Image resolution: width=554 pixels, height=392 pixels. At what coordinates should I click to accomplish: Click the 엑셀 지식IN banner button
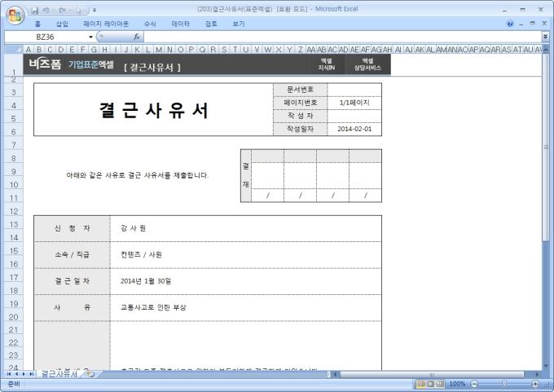click(x=327, y=64)
